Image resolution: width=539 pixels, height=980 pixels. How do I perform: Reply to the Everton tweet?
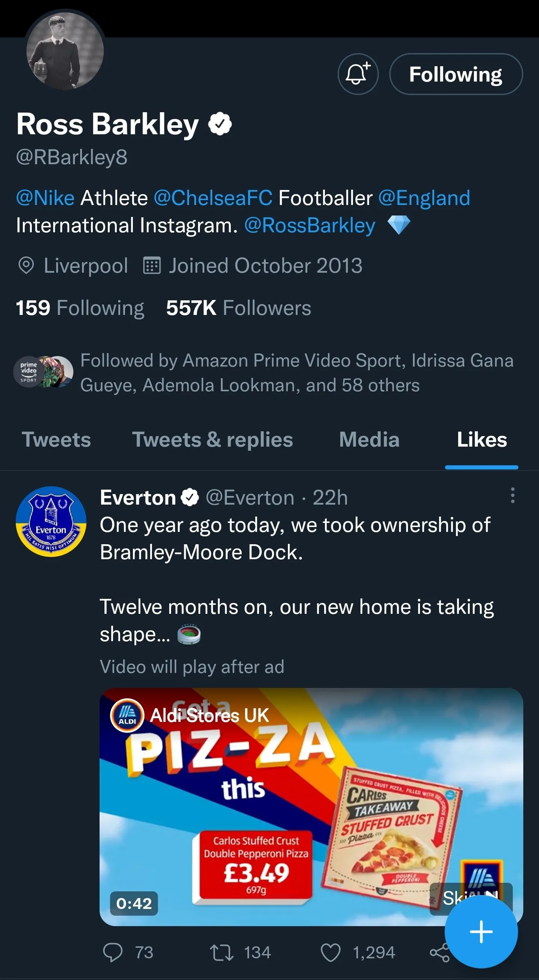click(x=113, y=953)
